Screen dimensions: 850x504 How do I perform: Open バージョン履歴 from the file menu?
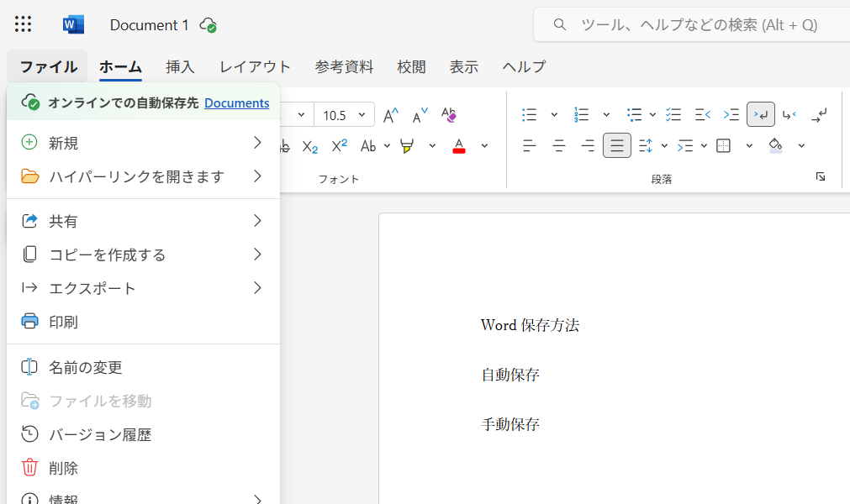pyautogui.click(x=143, y=434)
